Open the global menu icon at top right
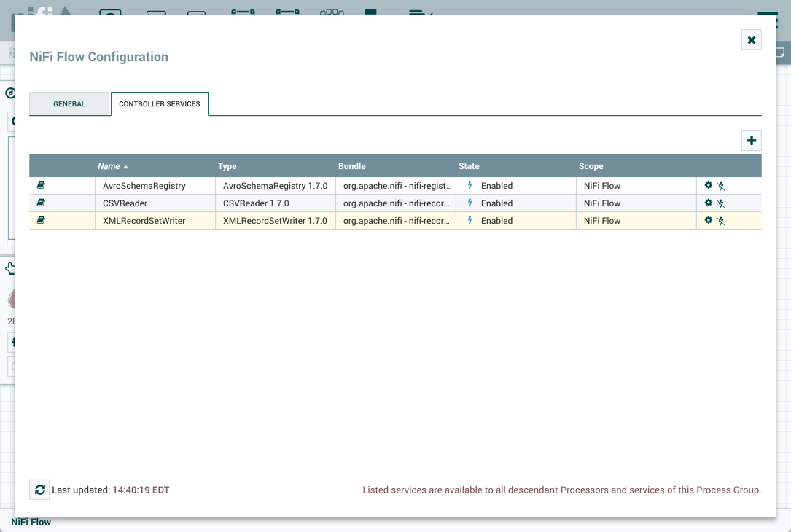The width and height of the screenshot is (791, 532). point(767,12)
